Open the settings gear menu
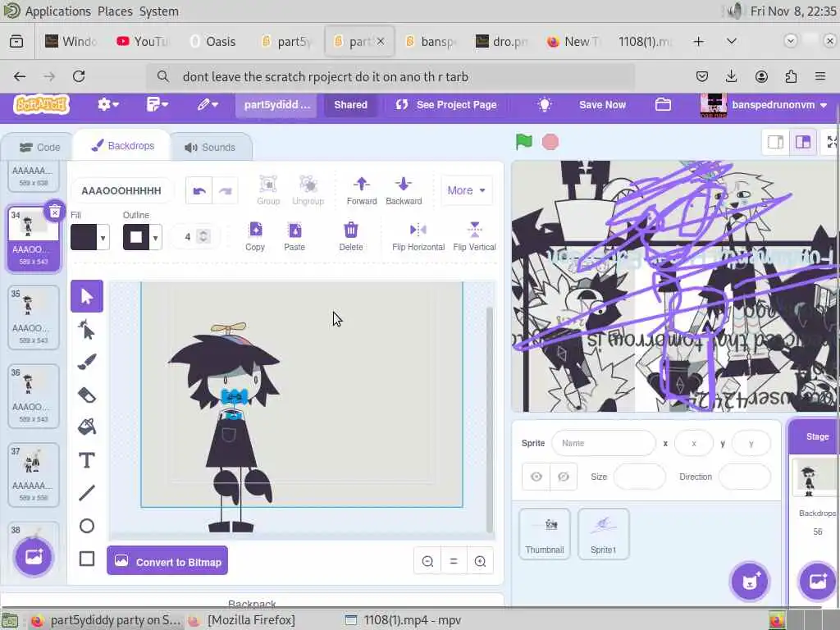840x630 pixels. click(108, 104)
